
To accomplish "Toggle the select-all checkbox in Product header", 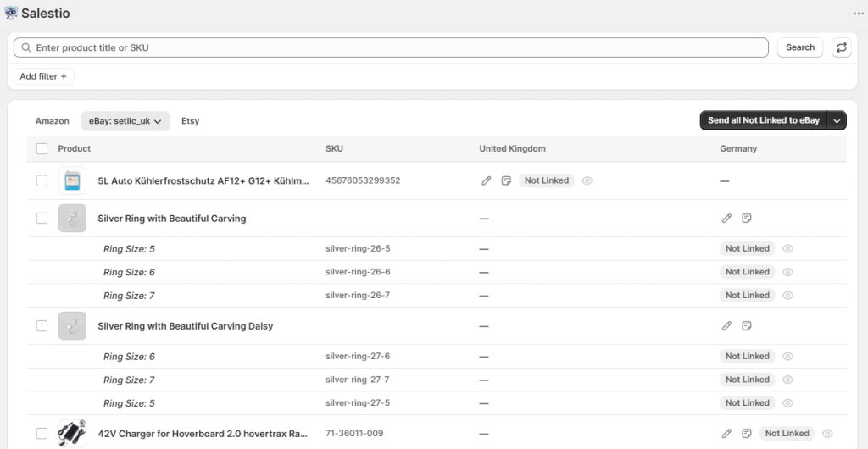I will click(42, 149).
